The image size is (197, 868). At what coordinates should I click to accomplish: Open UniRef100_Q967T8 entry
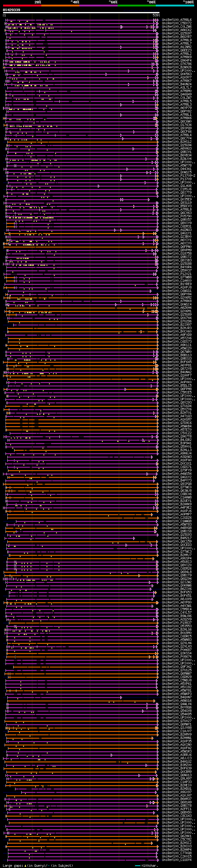point(177,436)
